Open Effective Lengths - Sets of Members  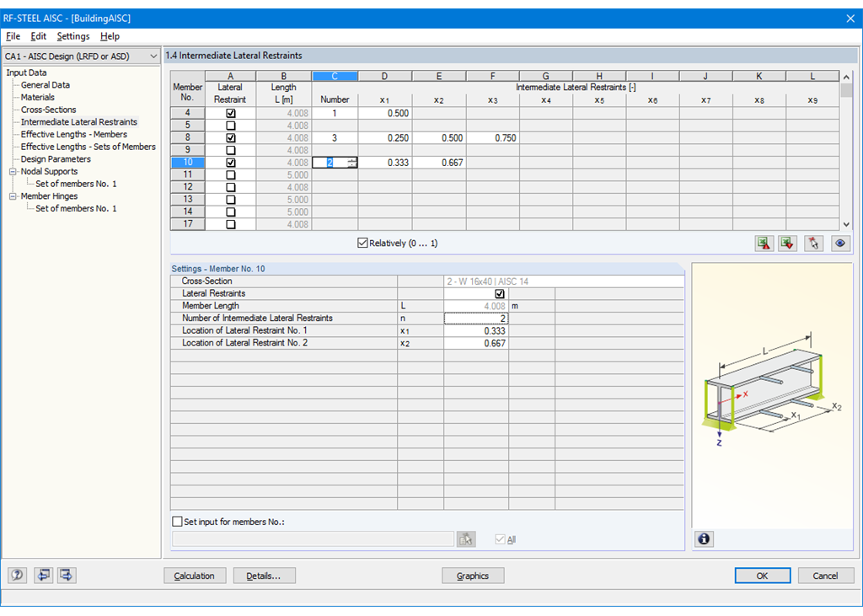click(88, 147)
